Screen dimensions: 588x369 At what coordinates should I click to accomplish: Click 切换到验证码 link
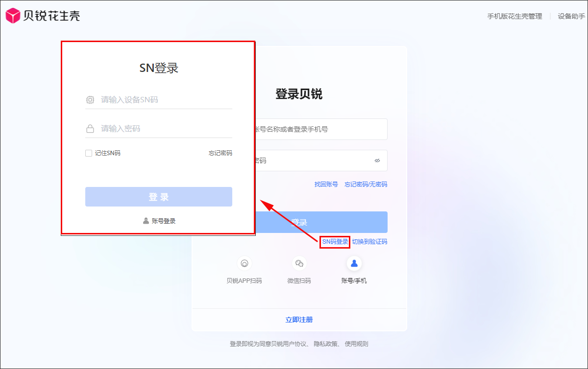point(369,242)
